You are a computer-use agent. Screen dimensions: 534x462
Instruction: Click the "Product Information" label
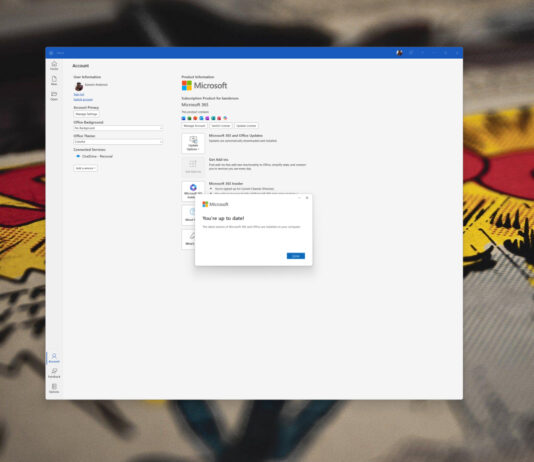(x=198, y=77)
